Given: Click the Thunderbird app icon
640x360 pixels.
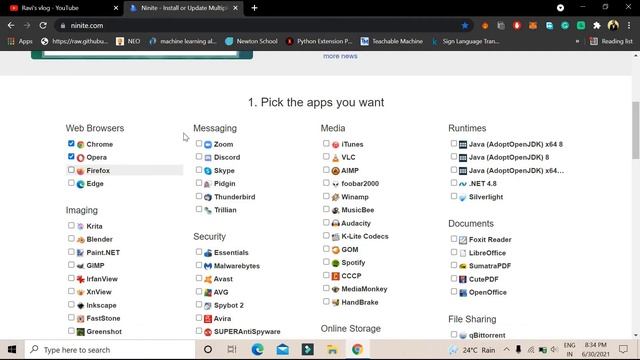Looking at the screenshot, I should (208, 197).
